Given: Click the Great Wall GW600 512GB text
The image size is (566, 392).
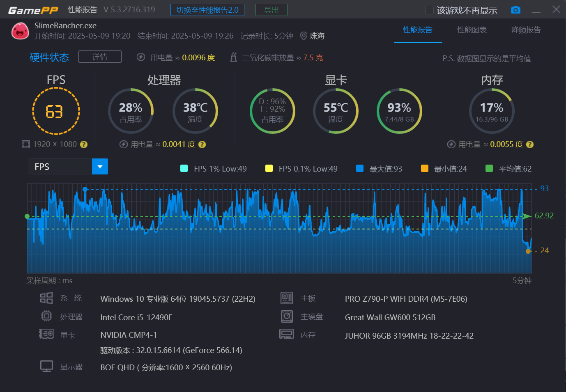Looking at the screenshot, I should [390, 317].
